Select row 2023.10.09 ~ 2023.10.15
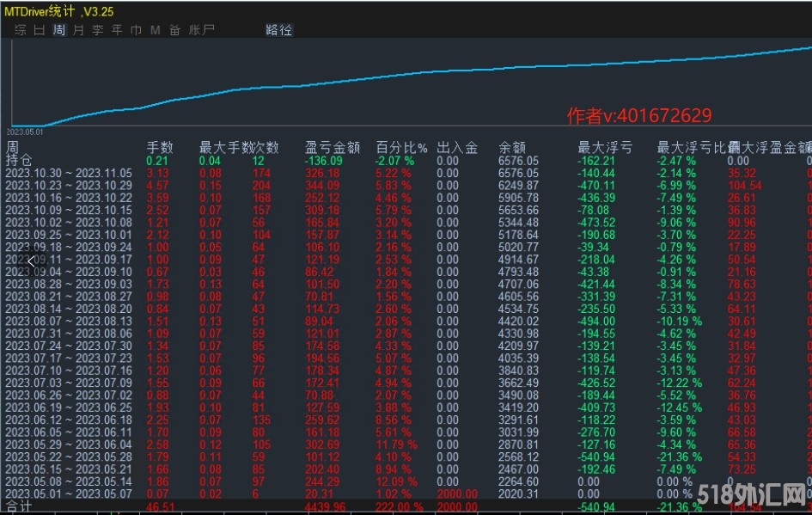This screenshot has width=812, height=515. (x=69, y=211)
